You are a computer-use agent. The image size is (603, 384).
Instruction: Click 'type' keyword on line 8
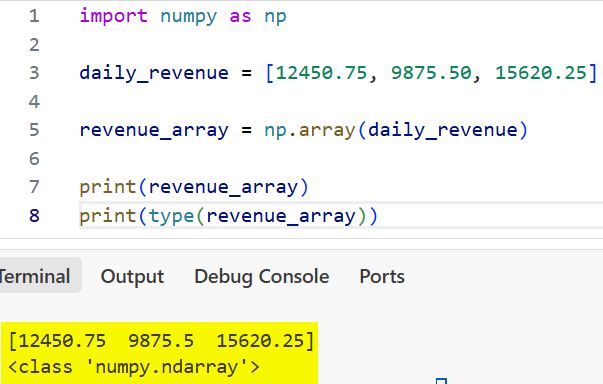pos(171,216)
